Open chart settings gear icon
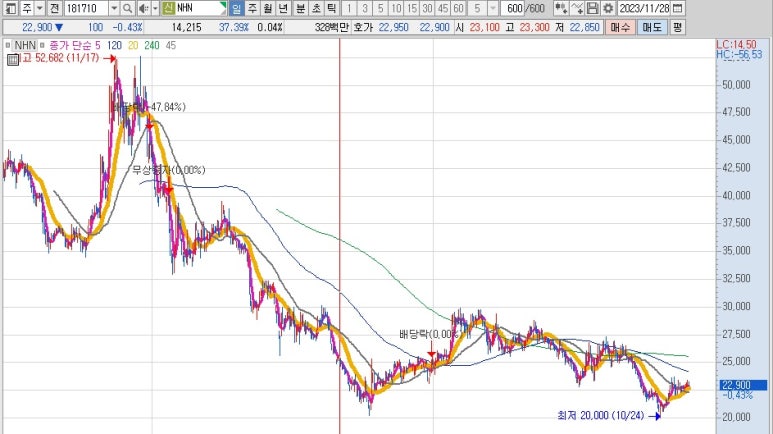Image resolution: width=773 pixels, height=434 pixels. coord(608,8)
